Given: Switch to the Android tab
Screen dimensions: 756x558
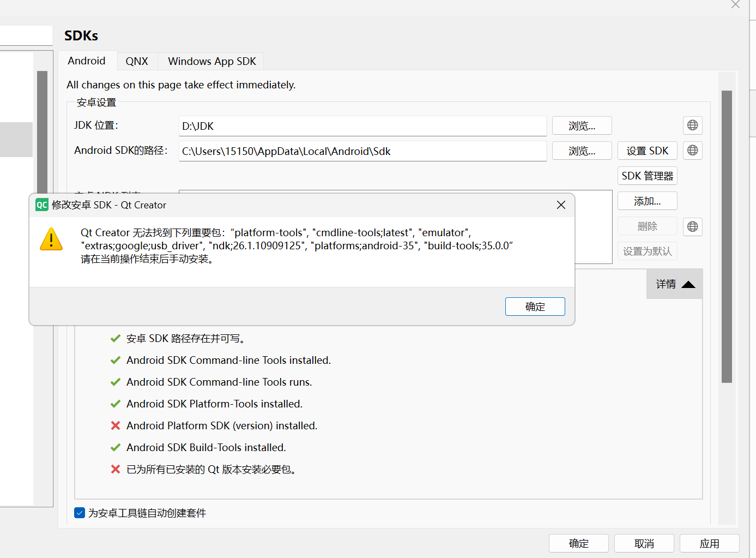Looking at the screenshot, I should click(x=87, y=61).
